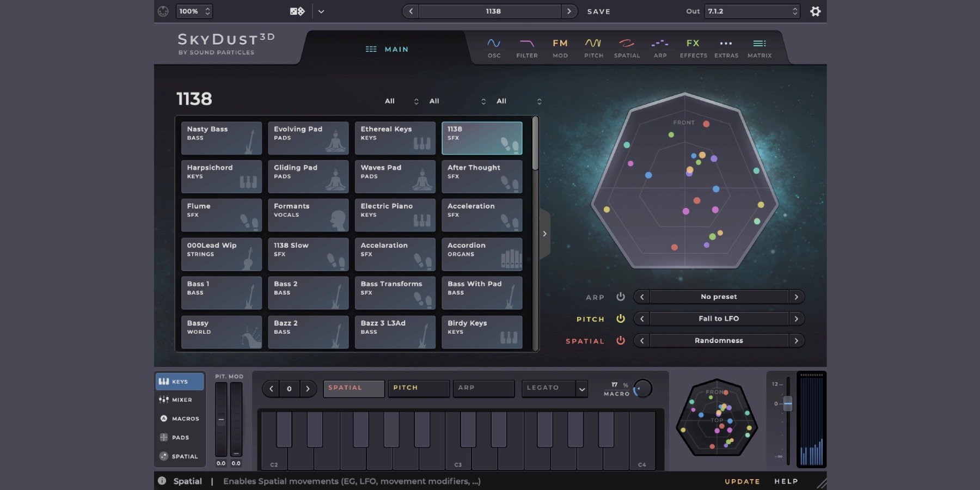Viewport: 980px width, 490px height.
Task: Open the FM MOD section
Action: pos(560,48)
